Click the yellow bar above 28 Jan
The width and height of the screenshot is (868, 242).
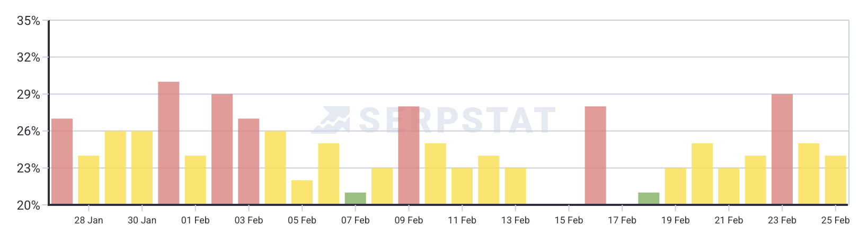tap(88, 180)
